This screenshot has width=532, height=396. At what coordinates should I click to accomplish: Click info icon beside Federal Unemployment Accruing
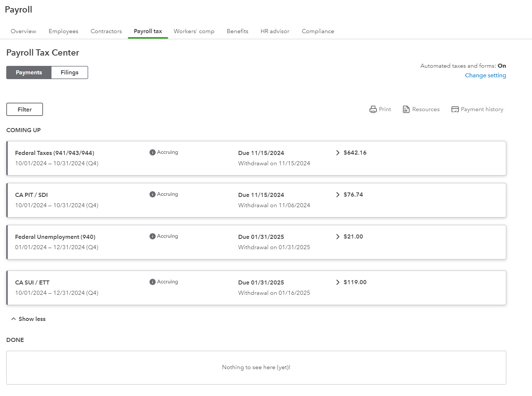click(153, 236)
